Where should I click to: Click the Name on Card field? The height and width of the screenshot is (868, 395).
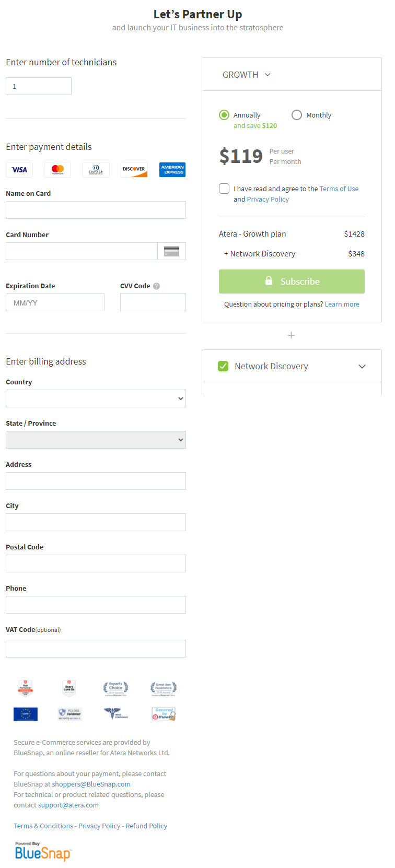point(96,210)
